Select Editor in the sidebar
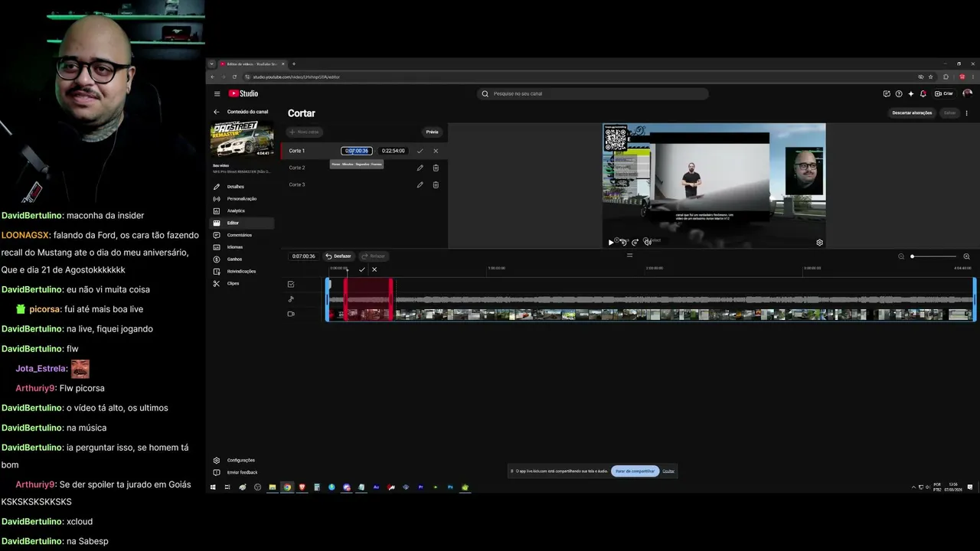This screenshot has height=551, width=980. [x=241, y=223]
